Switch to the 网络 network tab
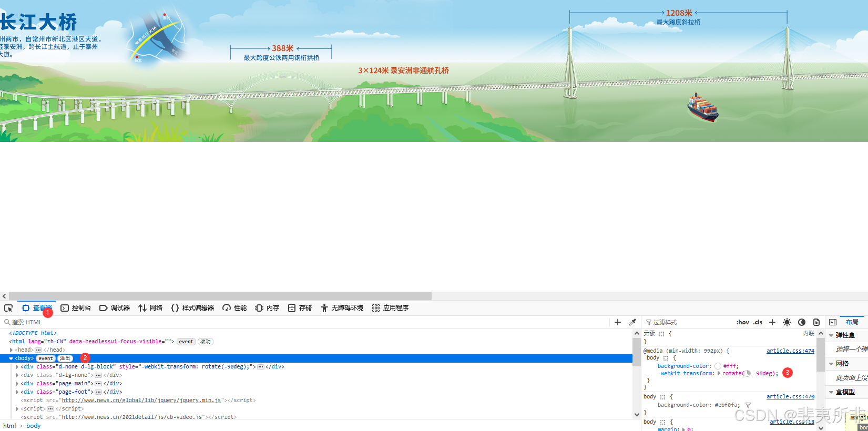The image size is (868, 431). coord(150,308)
